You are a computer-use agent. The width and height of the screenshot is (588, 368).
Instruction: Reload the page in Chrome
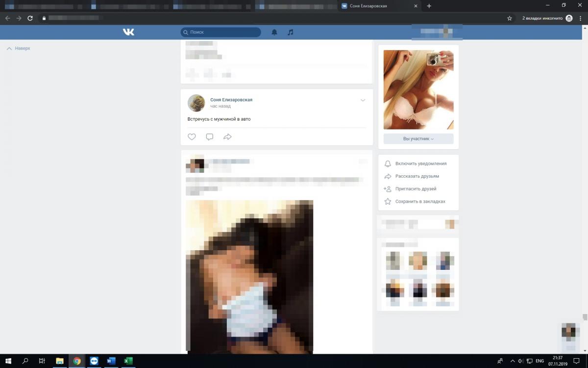30,18
